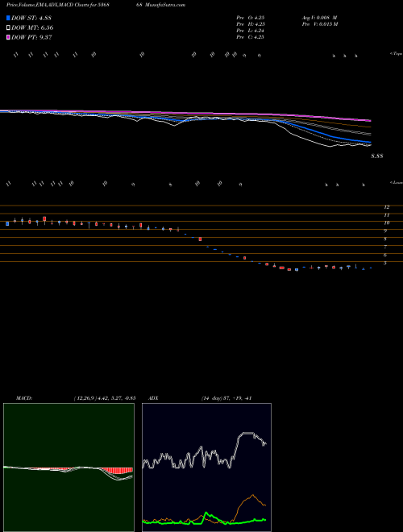
Task: Click the 'Pre H: 4.25' value
Action: click(x=251, y=24)
